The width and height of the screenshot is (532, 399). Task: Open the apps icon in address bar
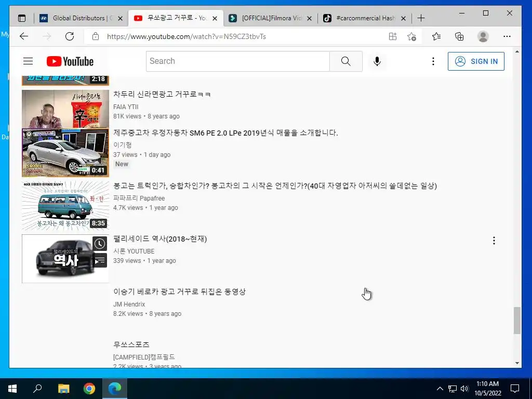pos(393,36)
